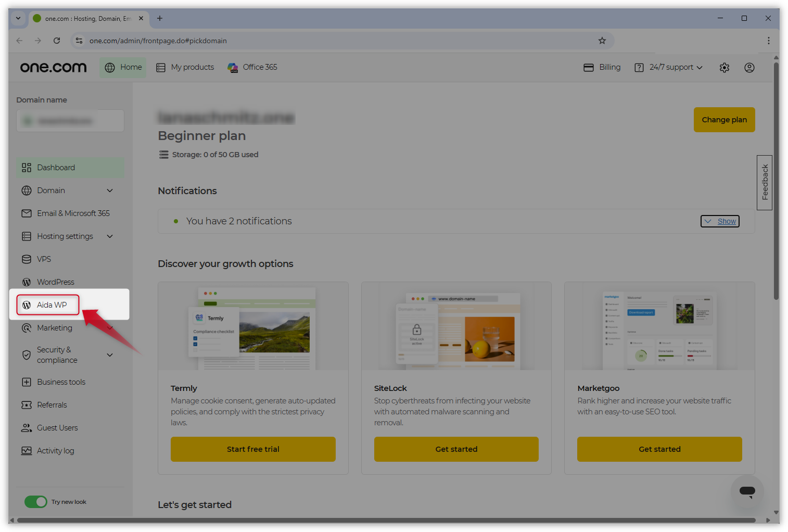Click the site information icon in address bar
The width and height of the screenshot is (788, 532).
click(x=79, y=41)
